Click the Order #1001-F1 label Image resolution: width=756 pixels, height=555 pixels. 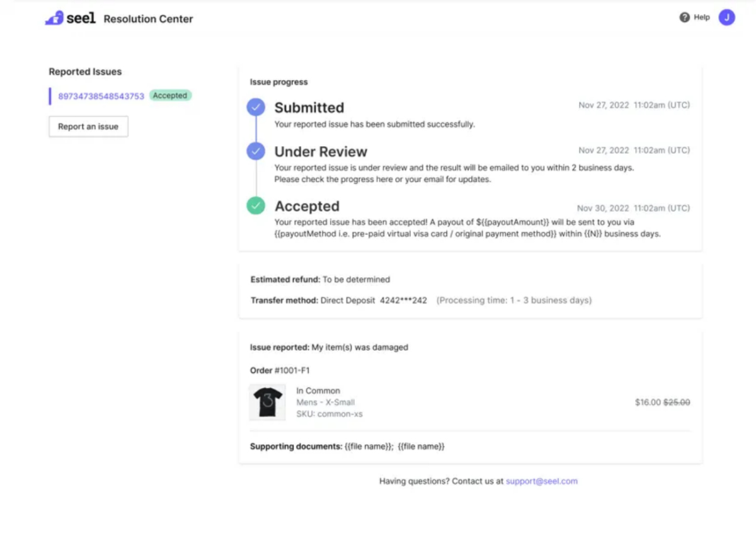click(280, 370)
